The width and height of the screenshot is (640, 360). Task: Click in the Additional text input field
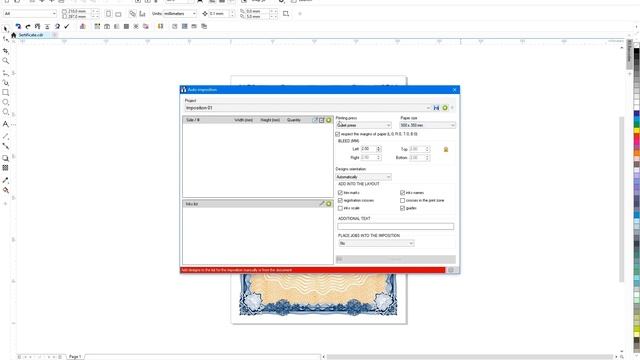coord(396,227)
